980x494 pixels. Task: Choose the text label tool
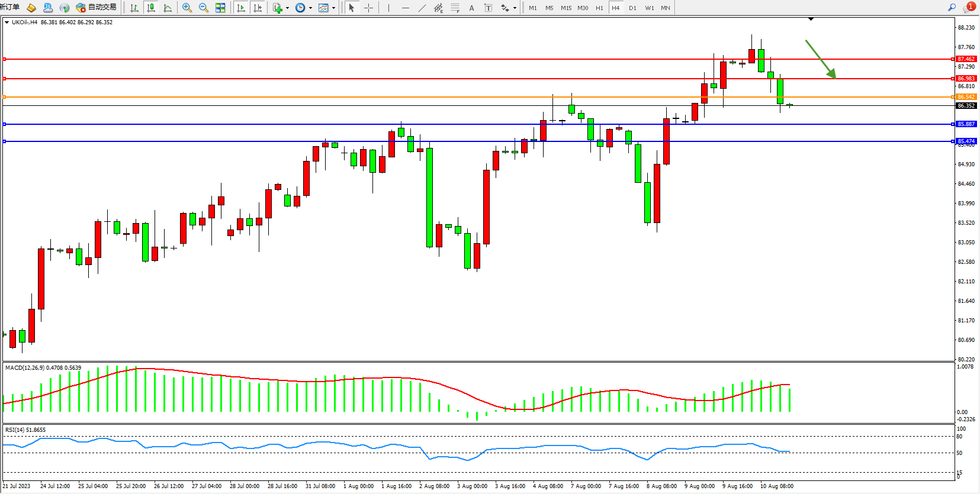coord(471,8)
